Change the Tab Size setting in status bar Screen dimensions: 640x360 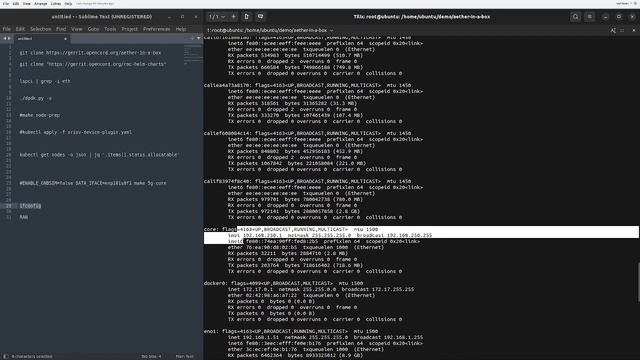click(151, 356)
